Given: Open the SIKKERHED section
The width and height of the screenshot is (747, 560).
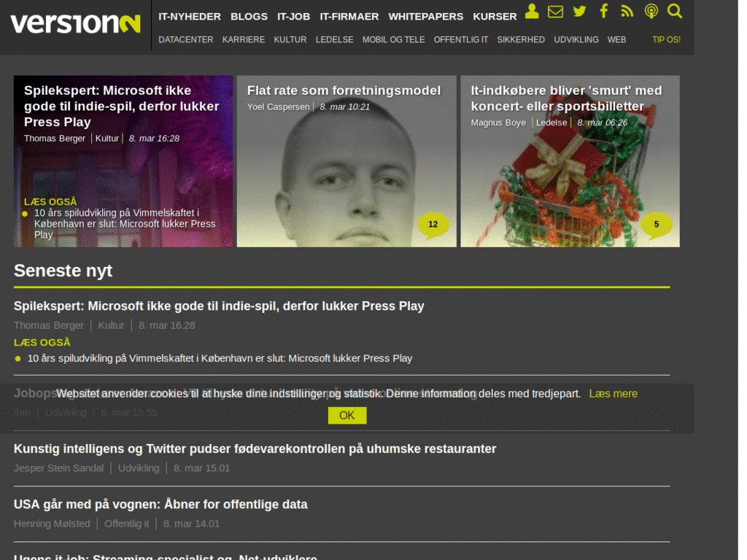Looking at the screenshot, I should 521,39.
